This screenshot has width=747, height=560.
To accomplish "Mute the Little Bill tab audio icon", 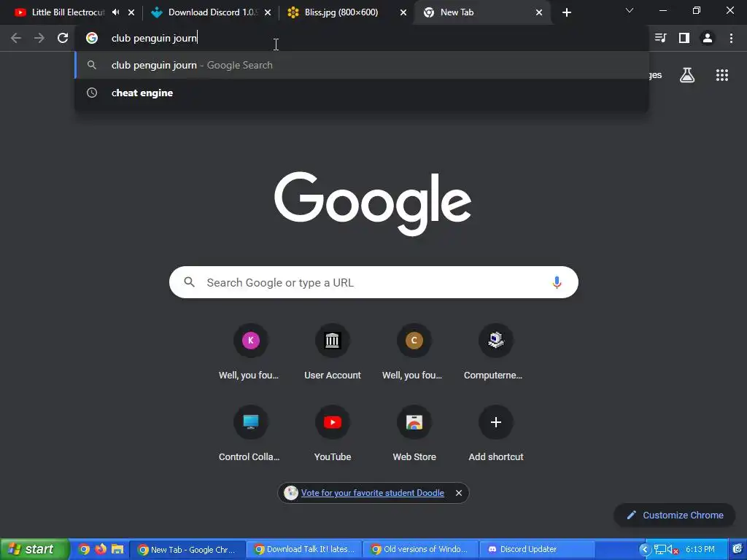I will pos(116,12).
